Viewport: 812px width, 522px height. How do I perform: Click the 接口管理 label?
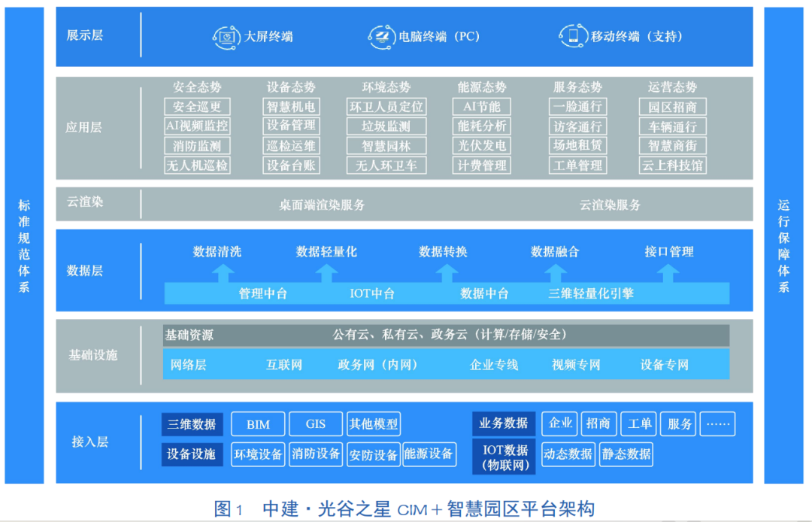(x=669, y=252)
